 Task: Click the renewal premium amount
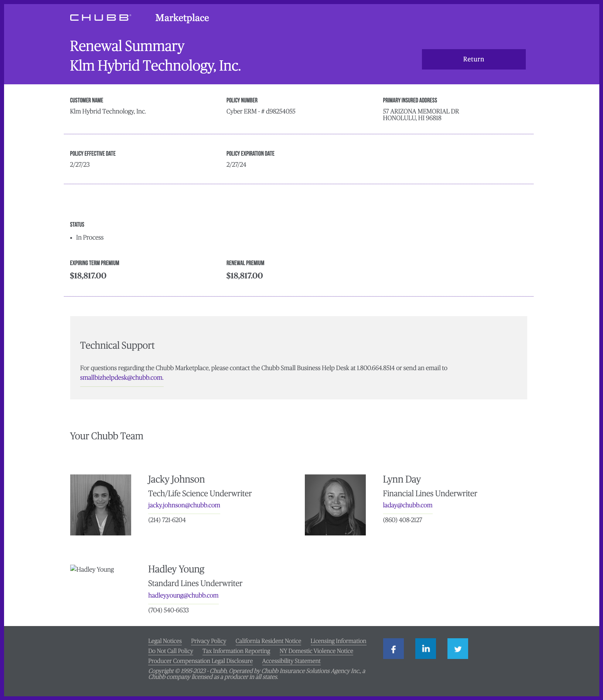(x=245, y=275)
